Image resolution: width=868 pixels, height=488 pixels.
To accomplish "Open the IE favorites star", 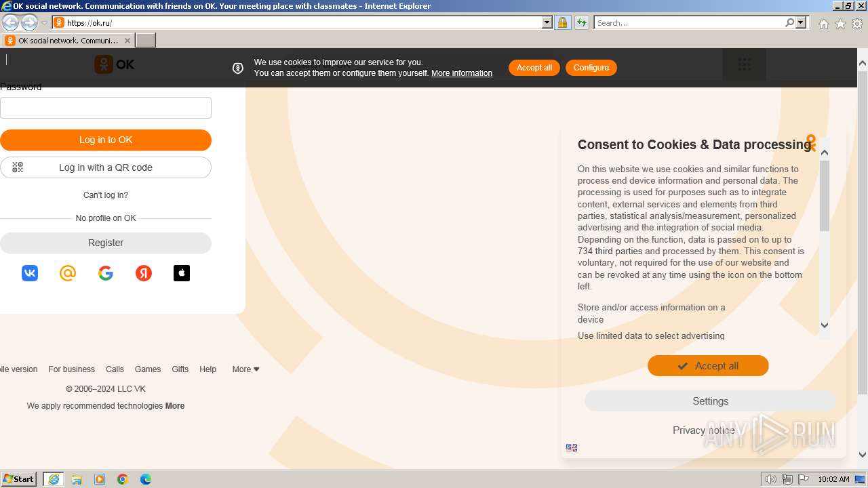I will 840,24.
